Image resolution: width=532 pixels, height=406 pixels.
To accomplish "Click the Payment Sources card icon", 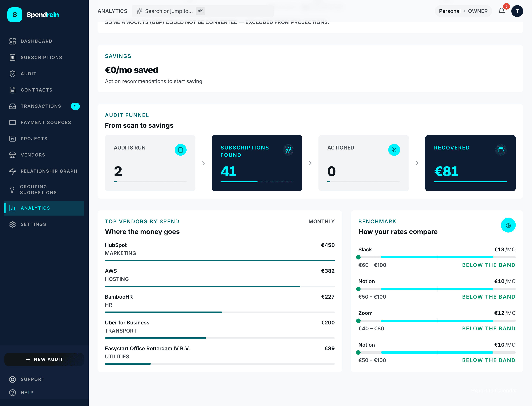I will pyautogui.click(x=13, y=123).
